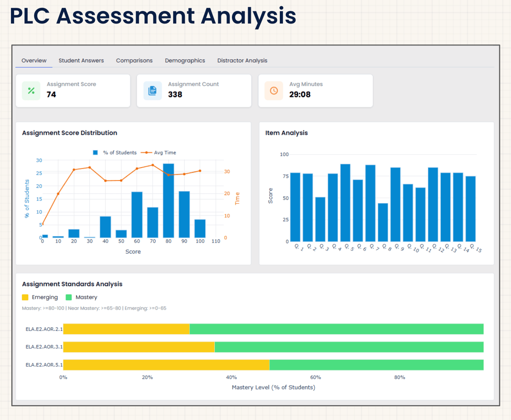Select the Q. 10 item analysis bar
This screenshot has width=511, height=420.
(408, 213)
